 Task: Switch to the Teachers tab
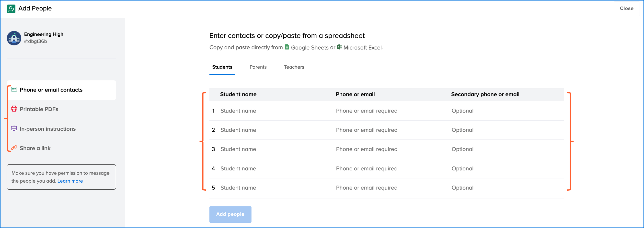click(294, 67)
